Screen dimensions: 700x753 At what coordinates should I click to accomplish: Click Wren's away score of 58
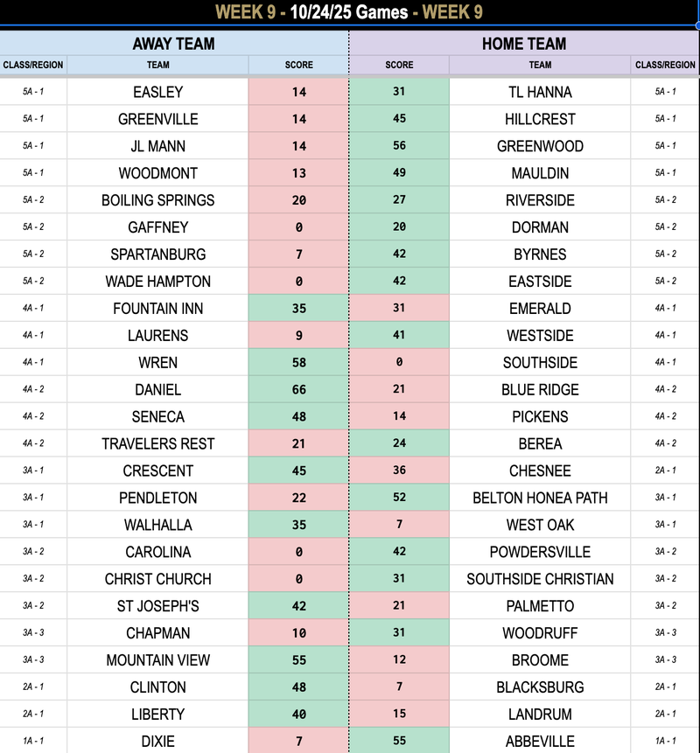(x=298, y=363)
